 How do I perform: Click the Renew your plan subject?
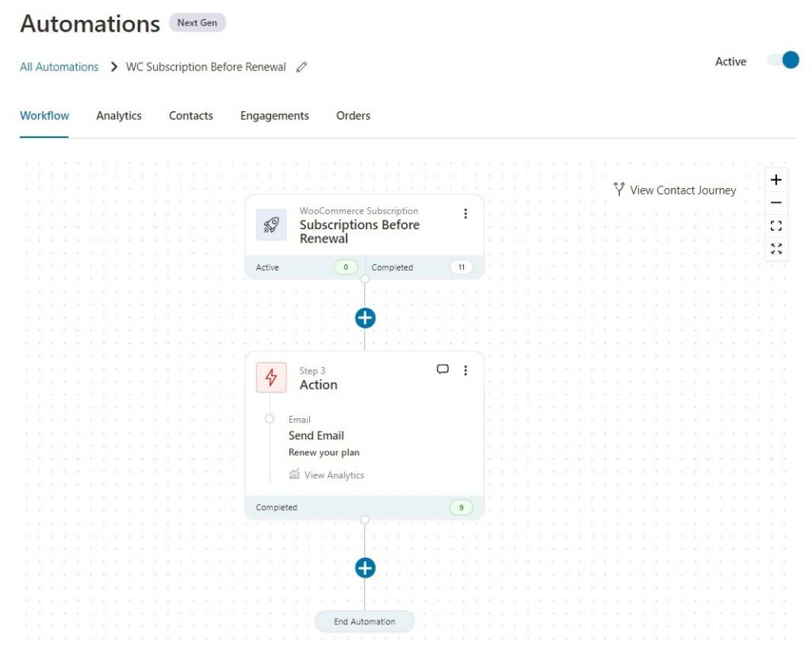point(324,453)
